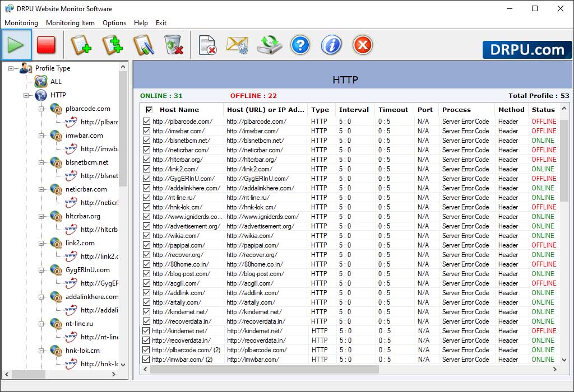Click the nt-line.ru site icon in tree
574x392 pixels.
56,324
